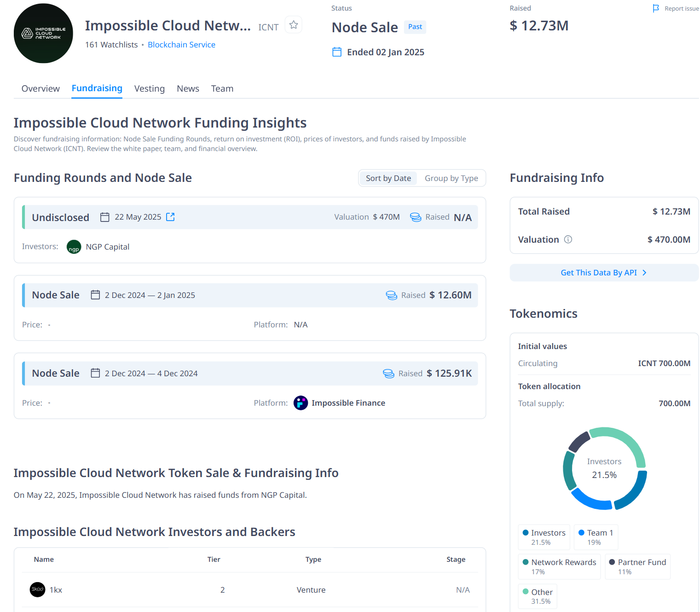This screenshot has width=700, height=612.
Task: Select the Fundraising tab
Action: (x=97, y=88)
